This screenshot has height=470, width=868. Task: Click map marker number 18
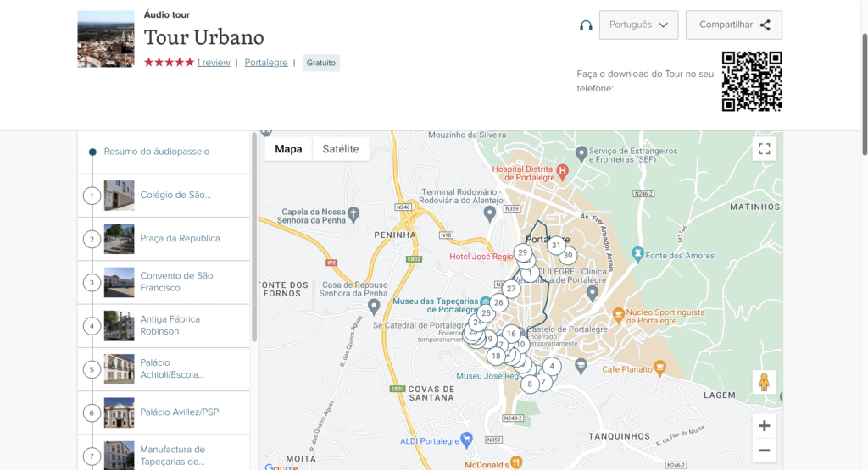(x=496, y=356)
